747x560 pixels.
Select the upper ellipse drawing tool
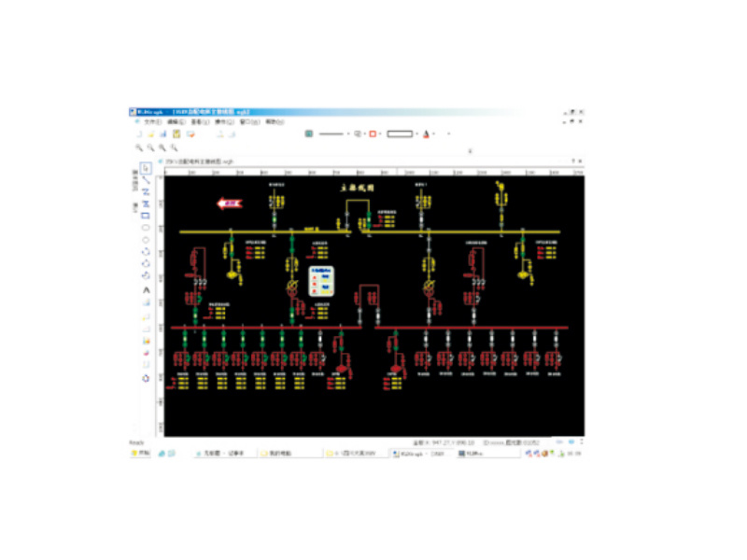click(x=146, y=228)
